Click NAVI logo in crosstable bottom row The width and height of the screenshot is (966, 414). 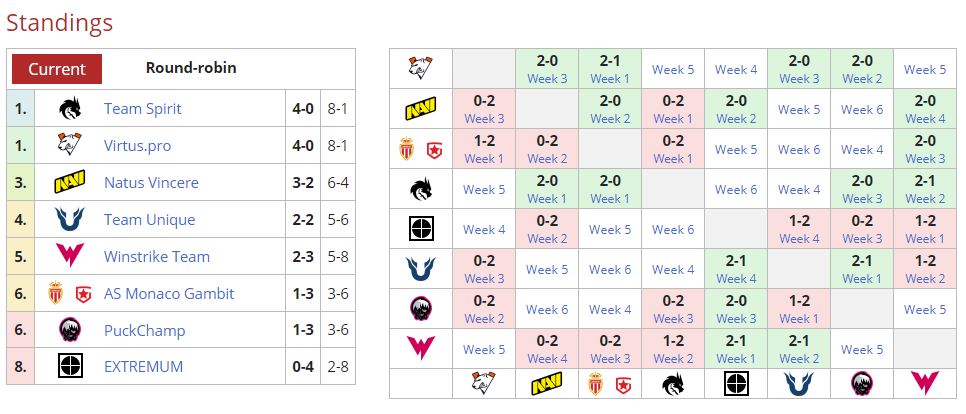coord(547,383)
